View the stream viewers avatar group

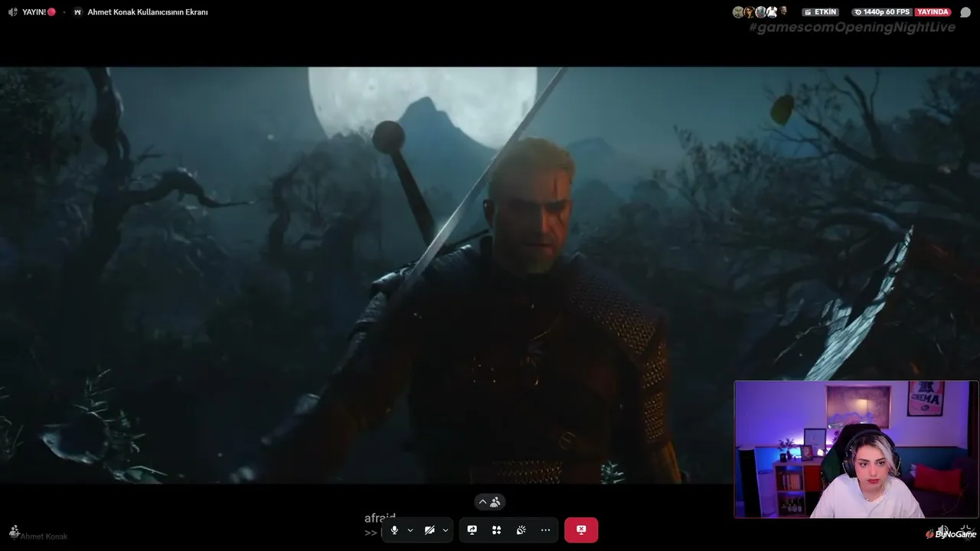[760, 12]
